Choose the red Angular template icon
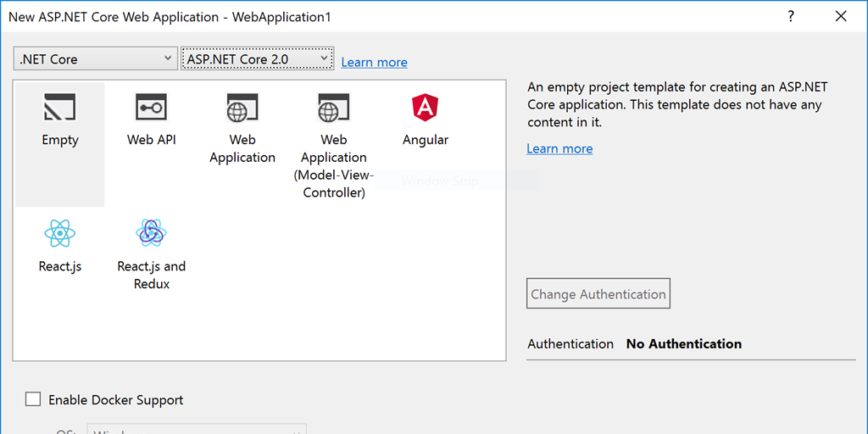 pos(425,108)
